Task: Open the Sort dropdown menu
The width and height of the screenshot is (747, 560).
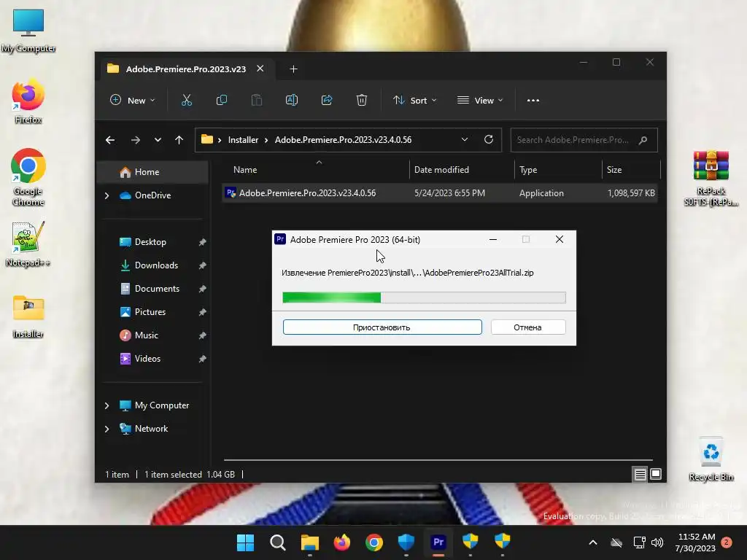Action: 414,101
